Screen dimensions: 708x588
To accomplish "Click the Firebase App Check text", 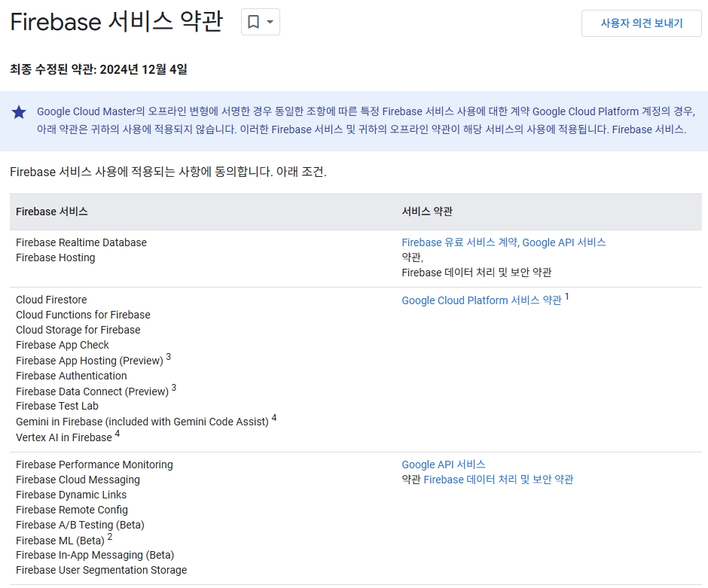I will [x=63, y=345].
